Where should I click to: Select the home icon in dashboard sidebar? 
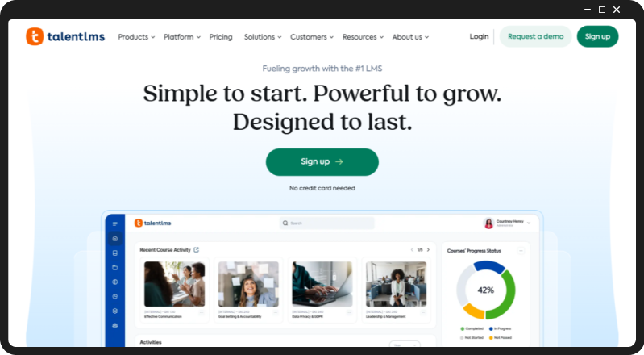(115, 238)
